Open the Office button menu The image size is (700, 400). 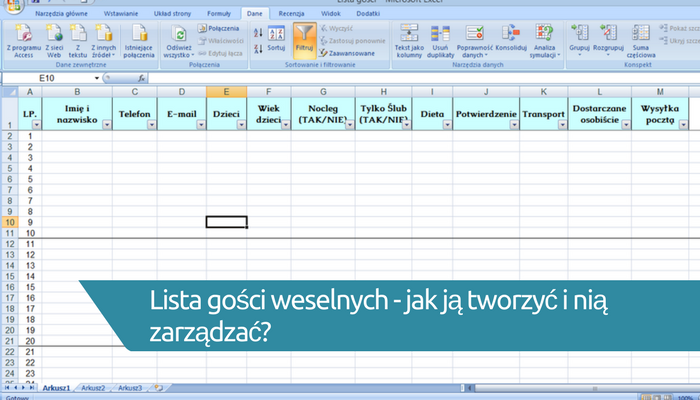(14, 5)
